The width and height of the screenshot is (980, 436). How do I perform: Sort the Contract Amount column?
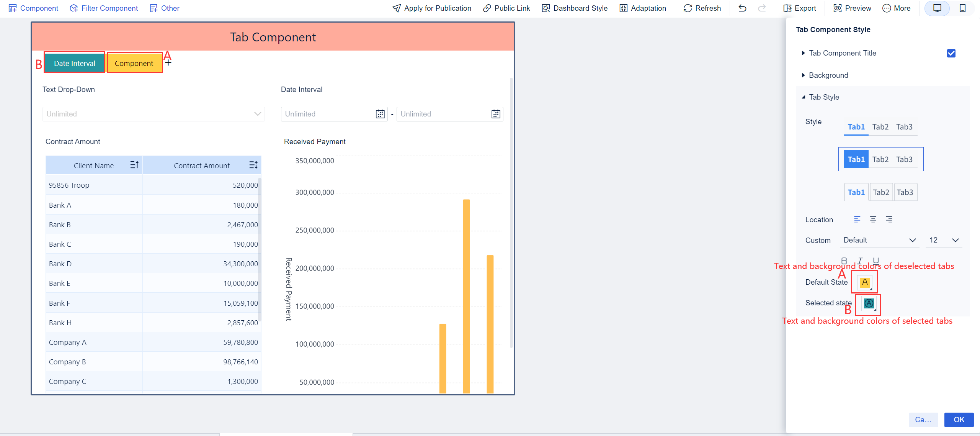tap(253, 165)
